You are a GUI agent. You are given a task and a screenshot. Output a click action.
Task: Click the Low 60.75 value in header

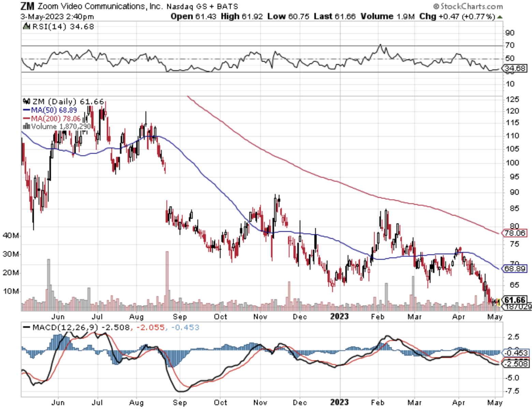pos(288,16)
